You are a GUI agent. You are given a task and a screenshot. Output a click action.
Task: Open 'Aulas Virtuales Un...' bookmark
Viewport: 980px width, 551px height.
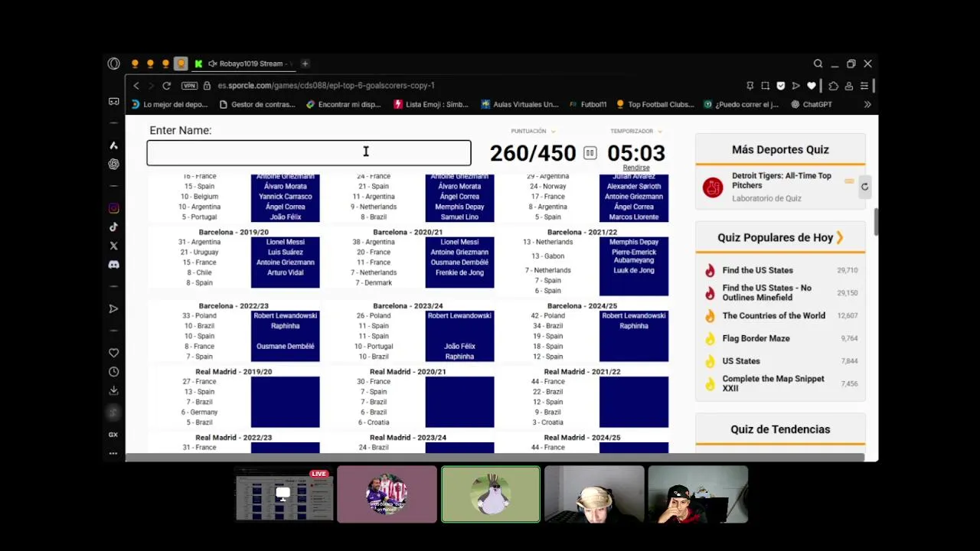point(520,104)
